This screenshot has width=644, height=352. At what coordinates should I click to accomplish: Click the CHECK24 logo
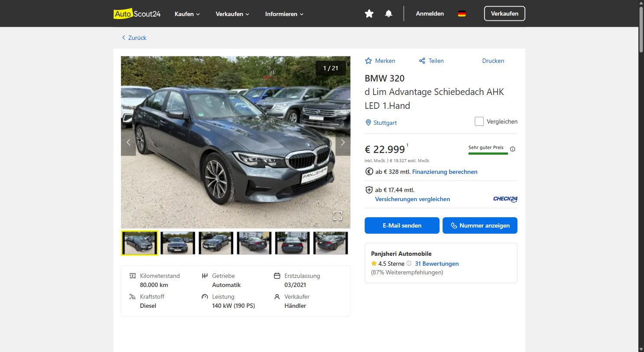(505, 199)
